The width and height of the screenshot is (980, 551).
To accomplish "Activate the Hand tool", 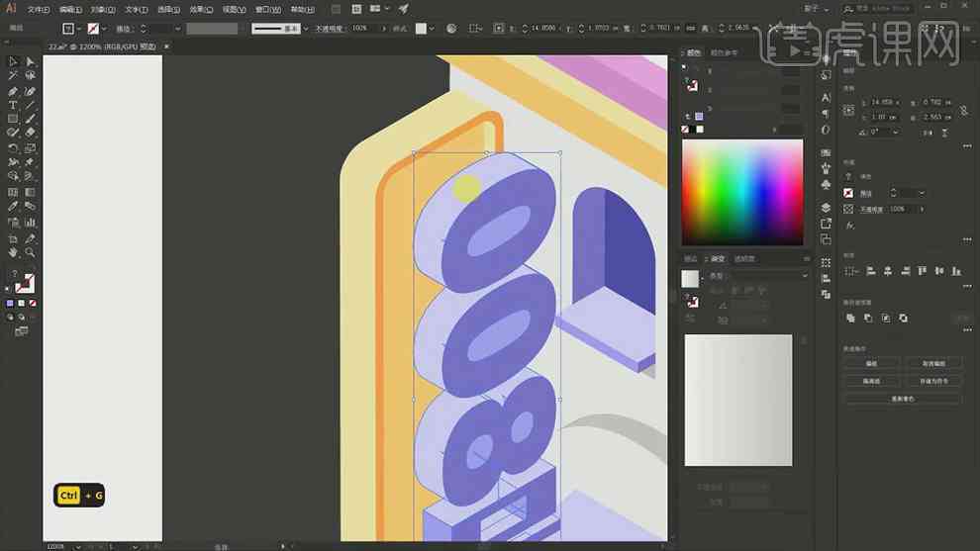I will (13, 252).
